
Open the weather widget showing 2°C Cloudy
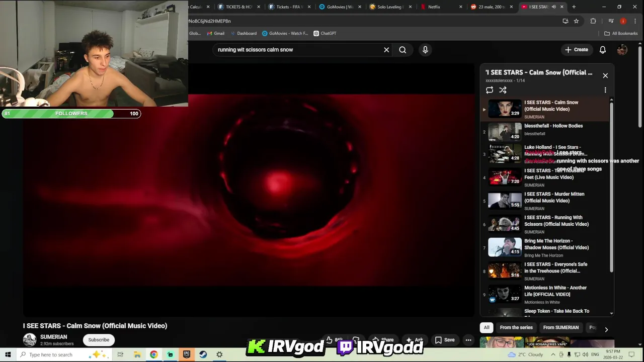(x=525, y=354)
